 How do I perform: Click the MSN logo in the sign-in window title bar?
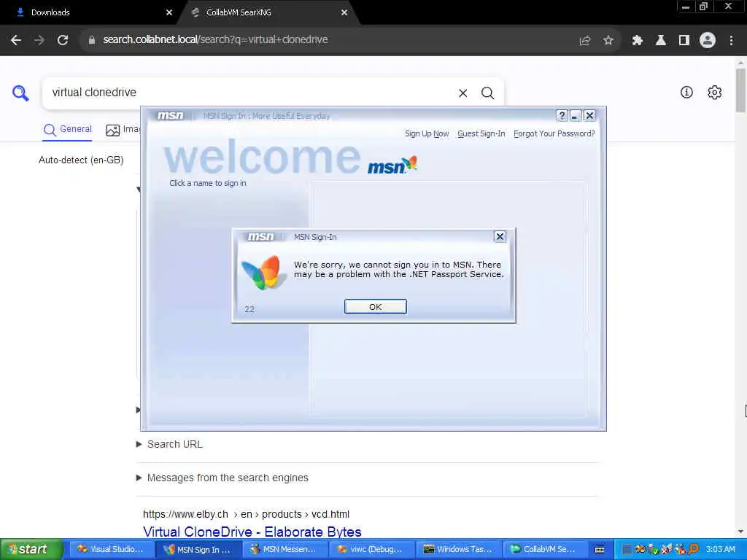click(x=171, y=116)
